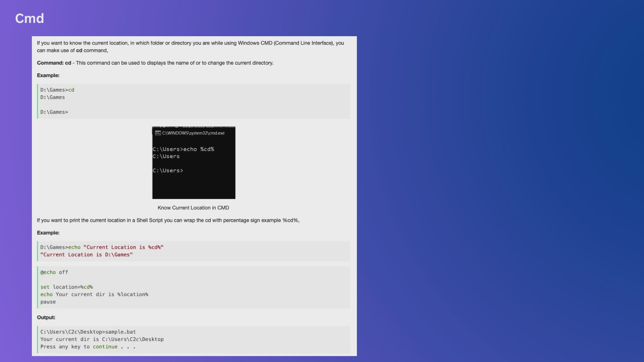This screenshot has width=644, height=362.
Task: Select the C:\Users prompt in console screenshot
Action: 166,156
